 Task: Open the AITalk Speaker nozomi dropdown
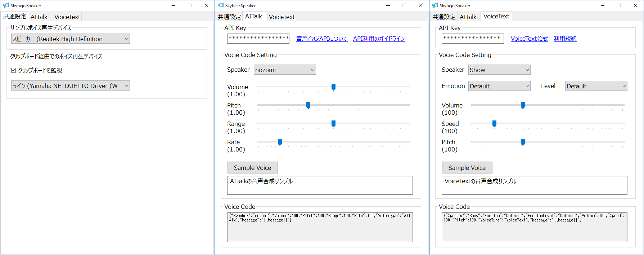(285, 70)
